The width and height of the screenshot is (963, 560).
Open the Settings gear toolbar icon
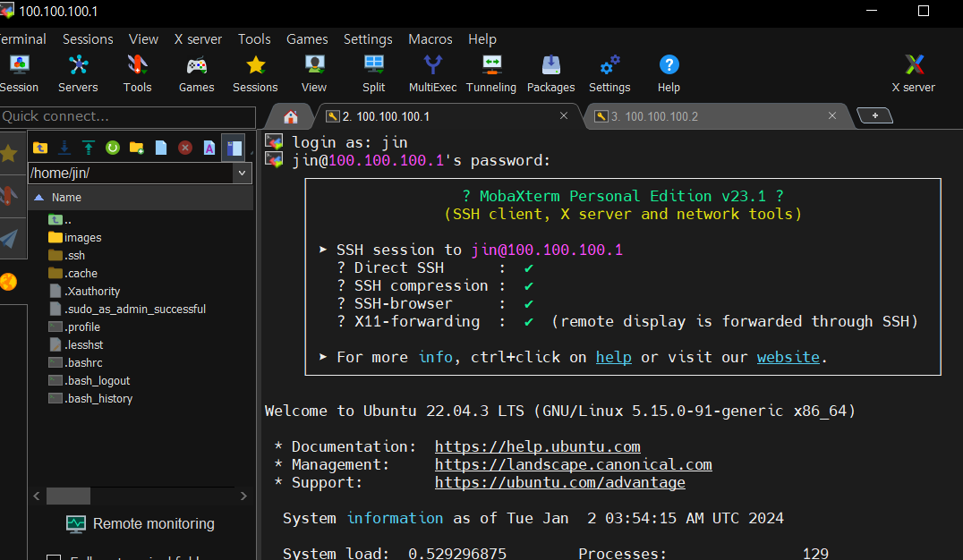pyautogui.click(x=609, y=73)
